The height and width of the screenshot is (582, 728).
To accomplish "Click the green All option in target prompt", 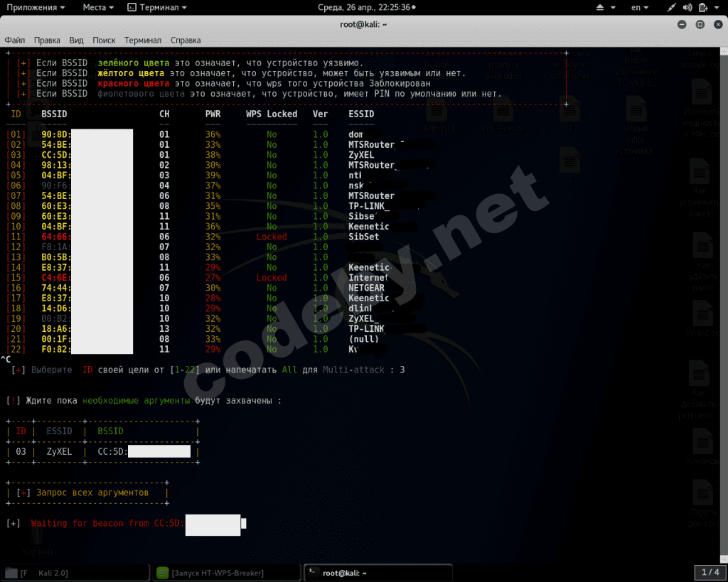I will [289, 370].
